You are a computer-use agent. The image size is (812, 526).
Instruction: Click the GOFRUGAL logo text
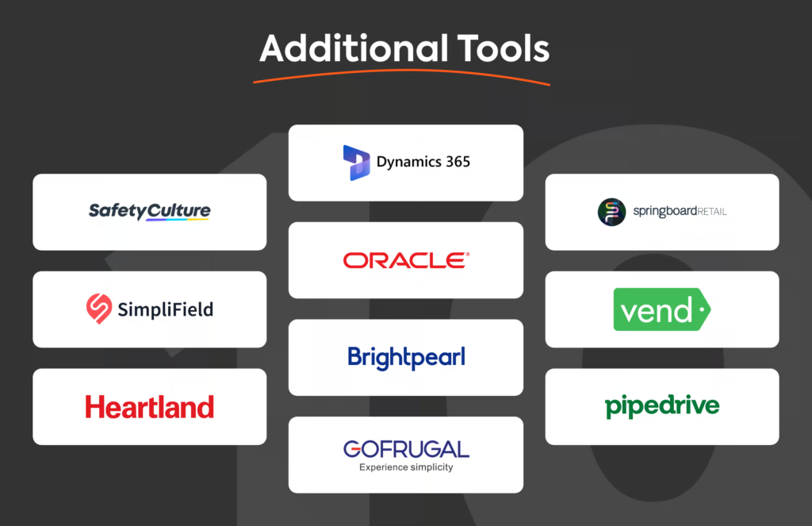click(x=406, y=449)
